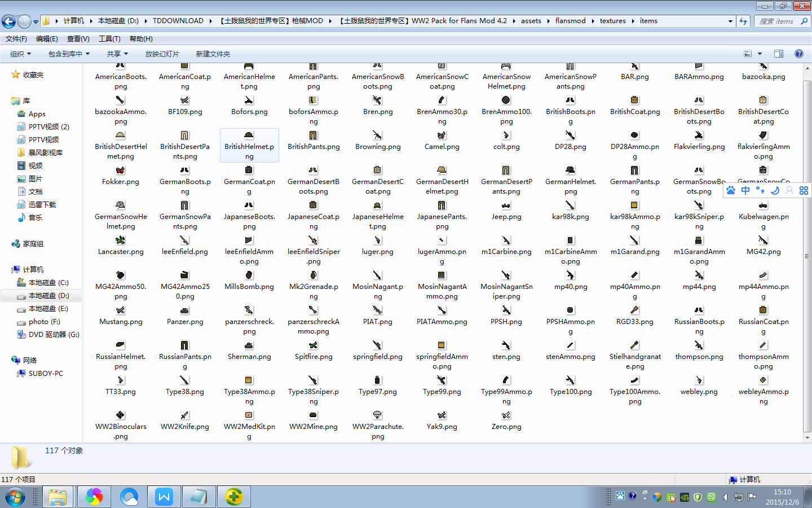Image resolution: width=812 pixels, height=508 pixels.
Task: Open the Windows Start menu
Action: pos(15,497)
